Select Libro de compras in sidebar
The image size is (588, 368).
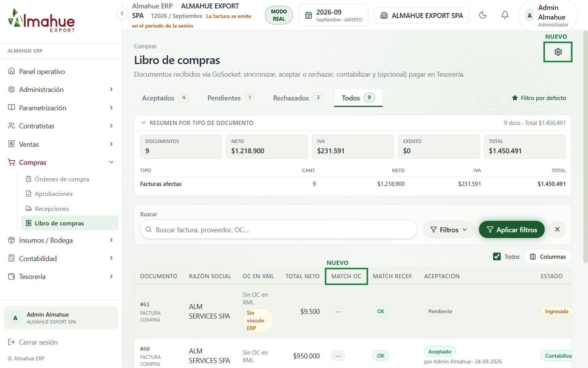70,223
